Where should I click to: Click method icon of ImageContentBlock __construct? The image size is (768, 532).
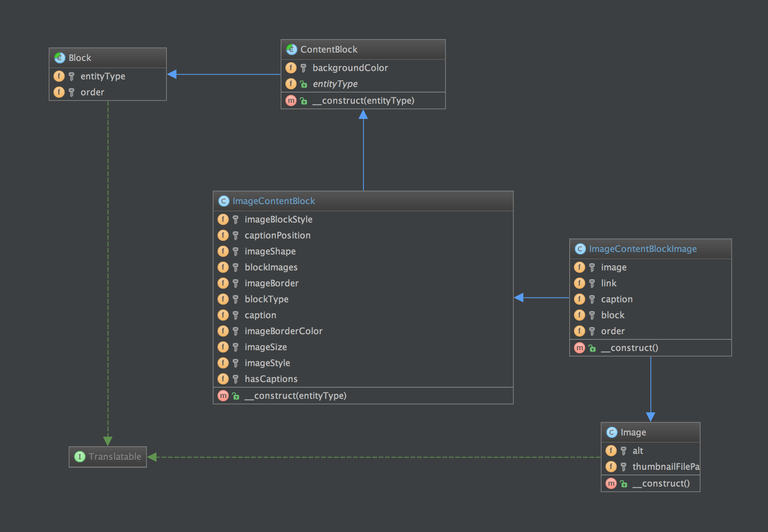pyautogui.click(x=223, y=396)
